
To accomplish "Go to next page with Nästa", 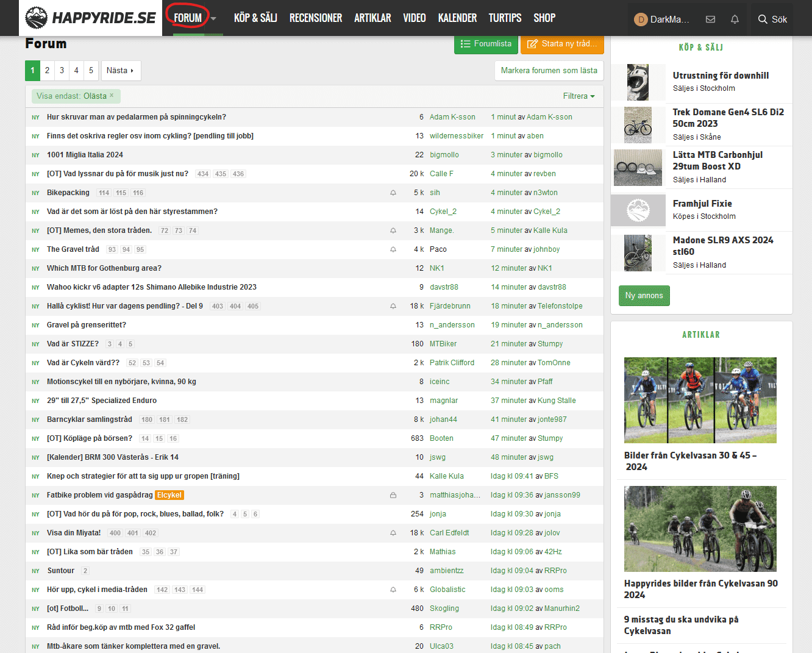I will (121, 71).
